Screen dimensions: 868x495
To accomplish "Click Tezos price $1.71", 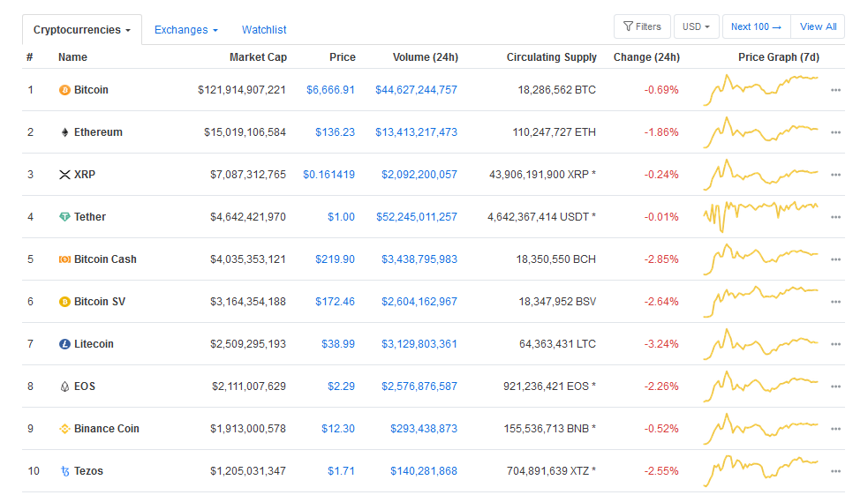I will (341, 471).
